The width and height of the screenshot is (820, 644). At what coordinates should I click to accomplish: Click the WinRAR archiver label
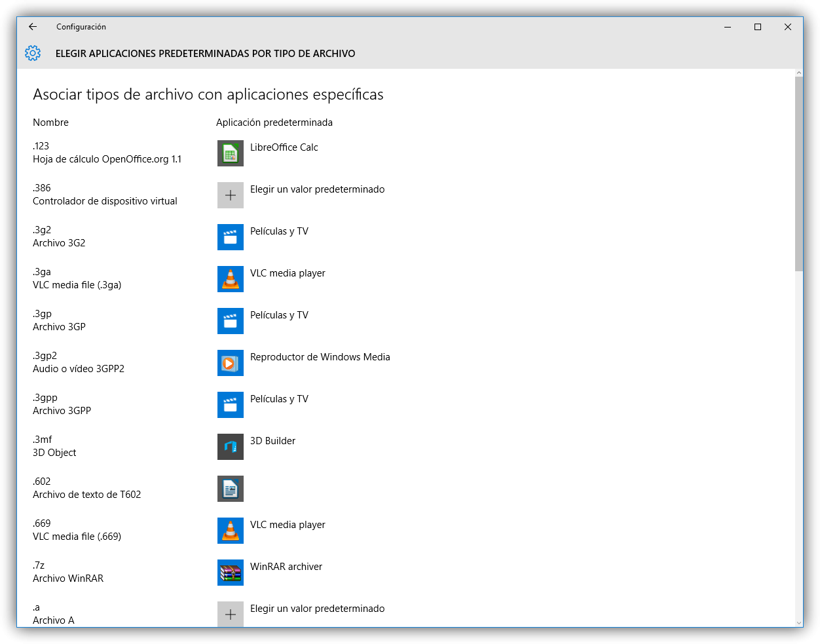(x=286, y=567)
